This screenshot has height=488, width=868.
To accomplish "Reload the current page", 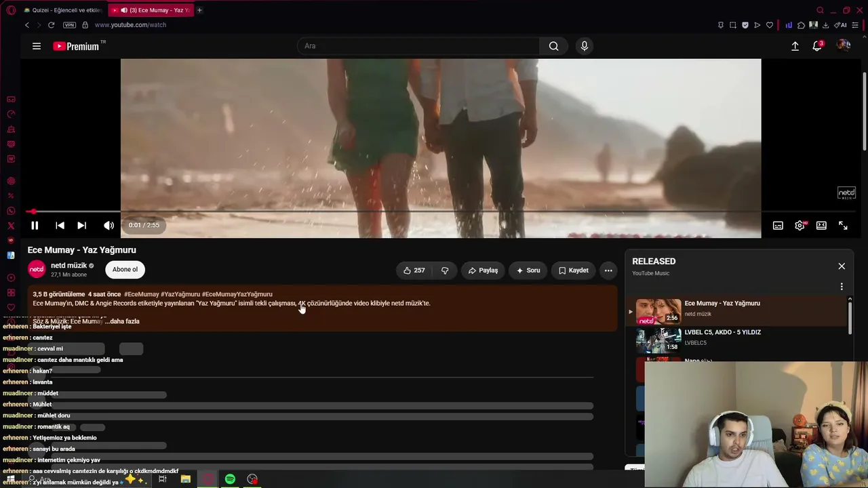I will 51,25.
